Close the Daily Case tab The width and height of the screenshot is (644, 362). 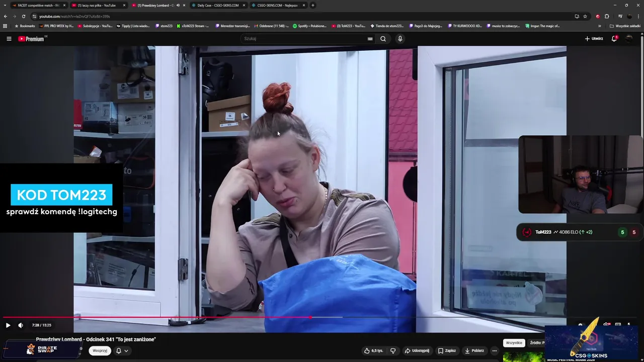click(244, 5)
